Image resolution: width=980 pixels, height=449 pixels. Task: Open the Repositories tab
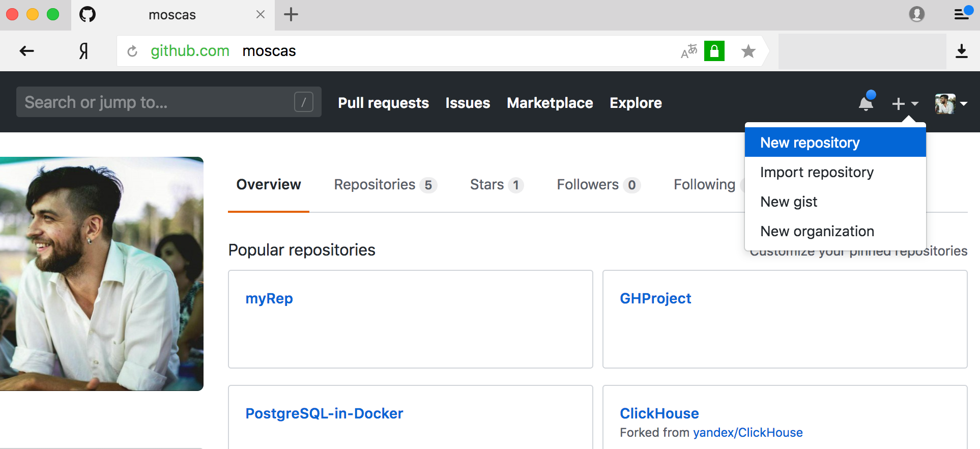coord(385,184)
